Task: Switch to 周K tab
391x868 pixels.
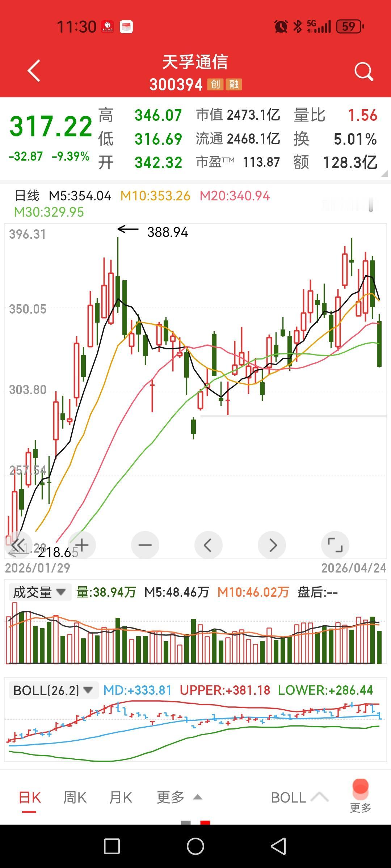Action: pos(75,797)
